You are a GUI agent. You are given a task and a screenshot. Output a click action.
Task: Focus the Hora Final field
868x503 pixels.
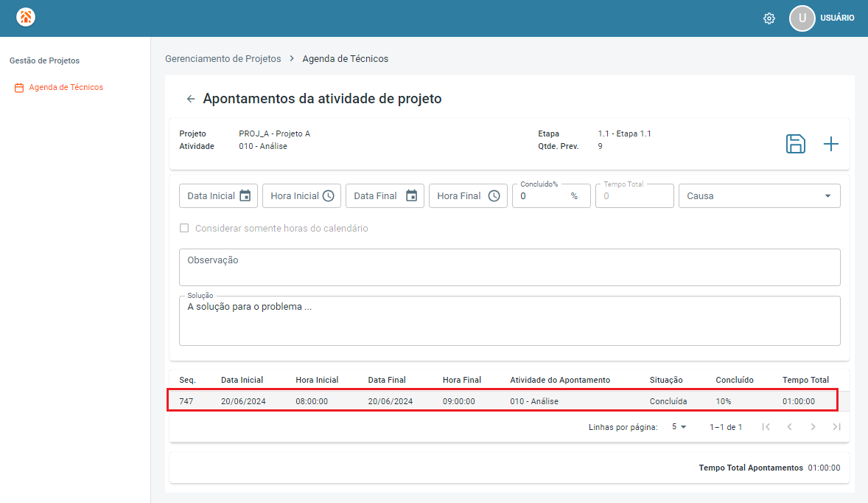click(x=468, y=196)
